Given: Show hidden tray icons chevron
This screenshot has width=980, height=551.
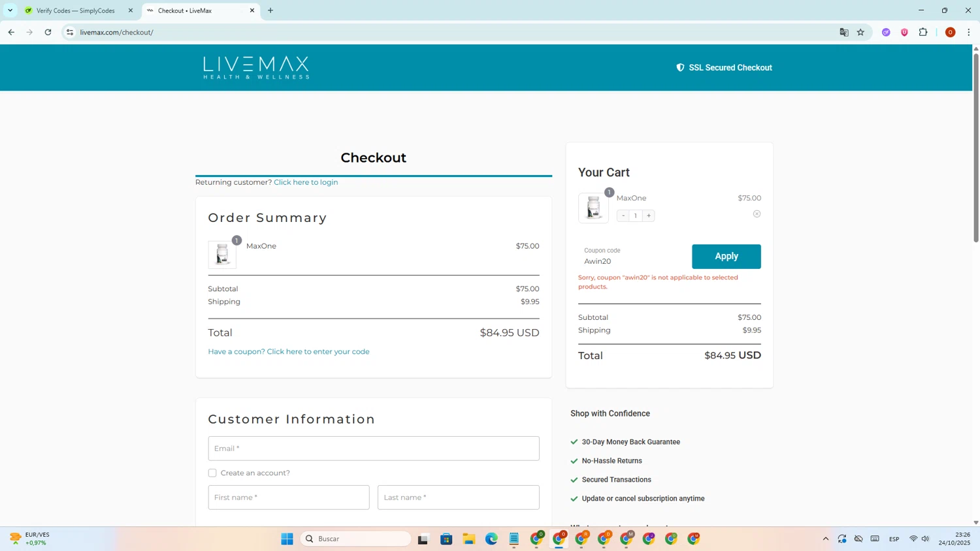Looking at the screenshot, I should click(826, 539).
